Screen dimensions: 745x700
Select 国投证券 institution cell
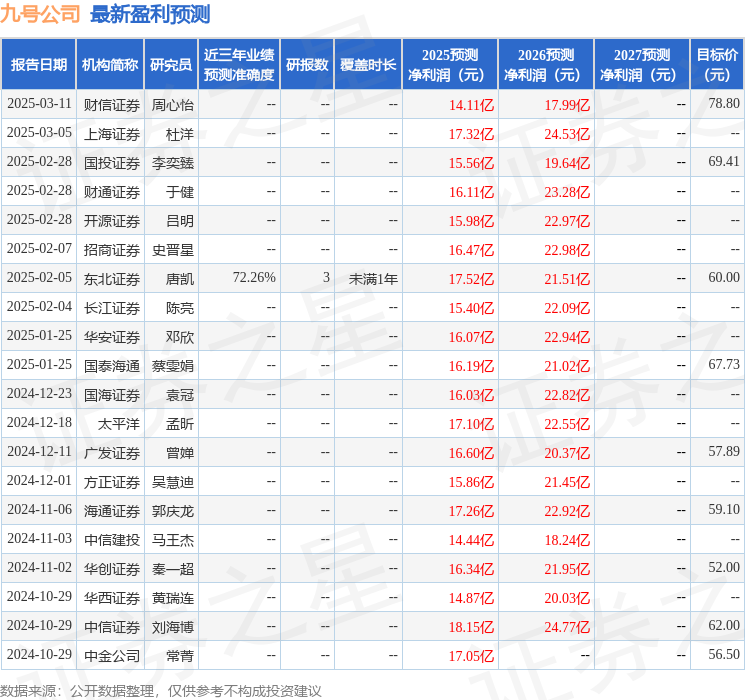pos(112,163)
